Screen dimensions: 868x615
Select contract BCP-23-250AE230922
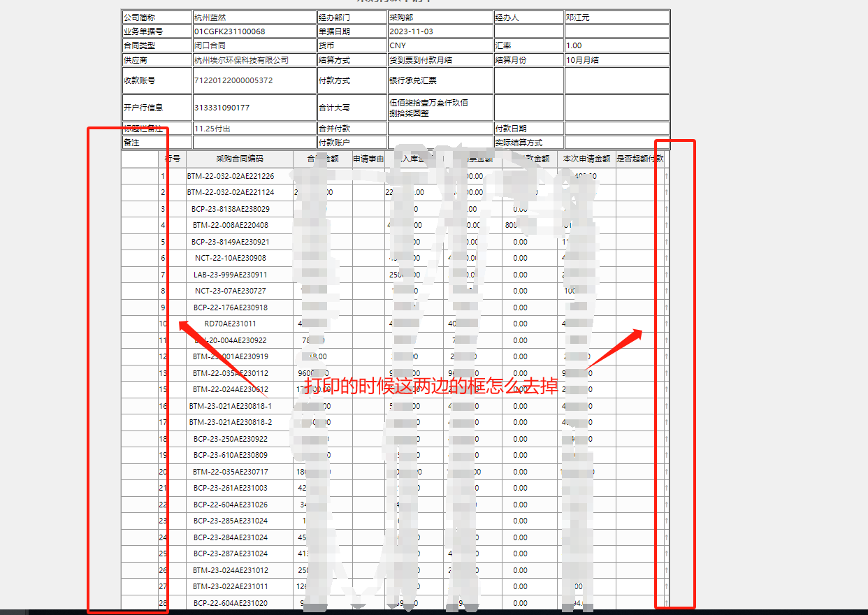(231, 439)
